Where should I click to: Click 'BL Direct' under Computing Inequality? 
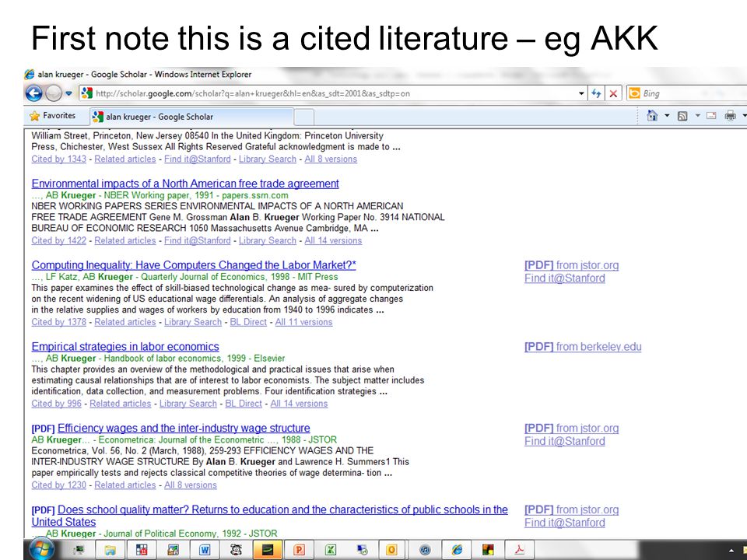(x=248, y=322)
